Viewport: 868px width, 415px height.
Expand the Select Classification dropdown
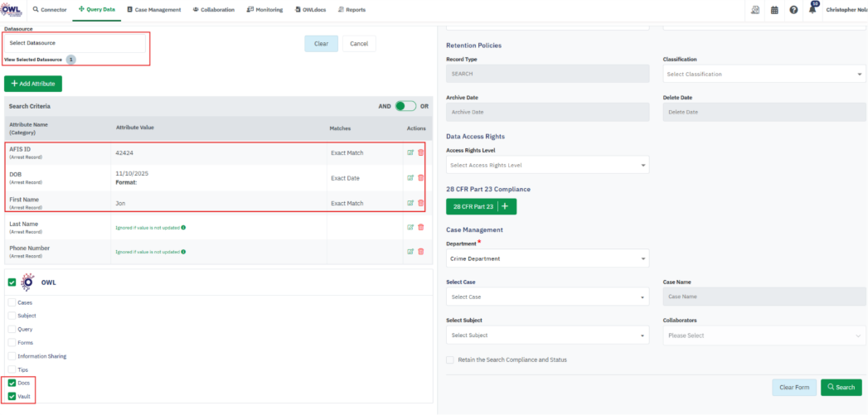(762, 75)
